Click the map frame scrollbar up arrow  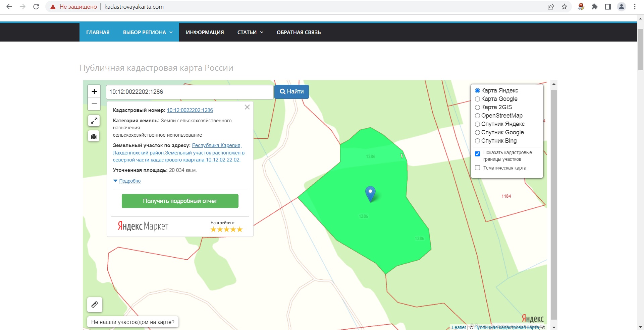pyautogui.click(x=554, y=84)
